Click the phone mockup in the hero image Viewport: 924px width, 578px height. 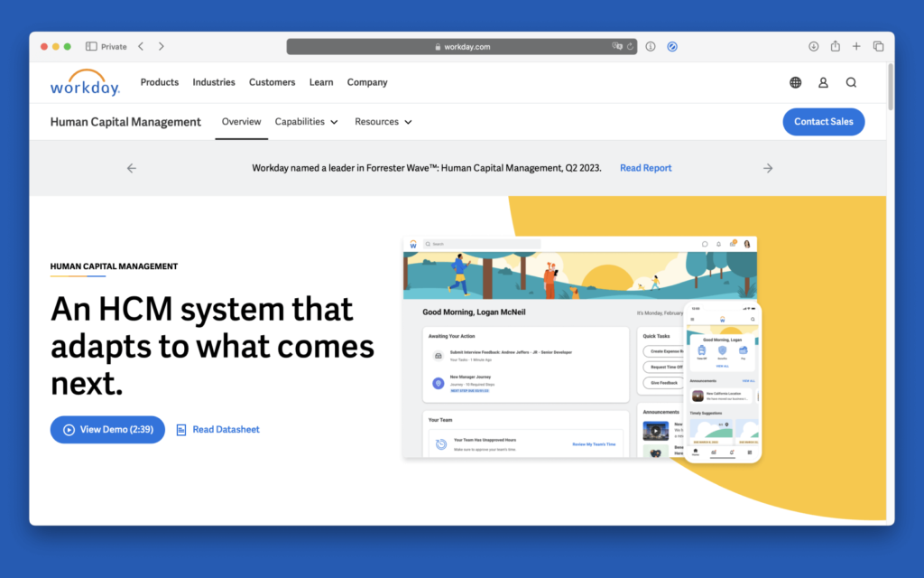tap(723, 382)
